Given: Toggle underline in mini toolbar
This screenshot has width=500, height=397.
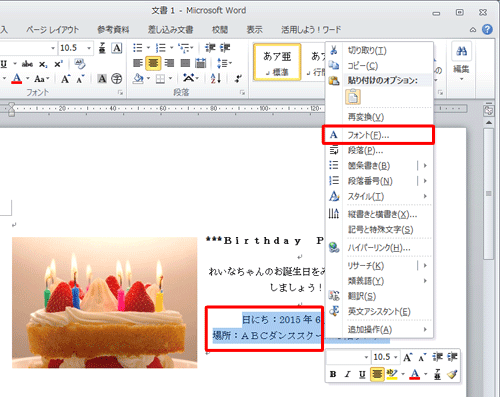Looking at the screenshot, I should (362, 374).
